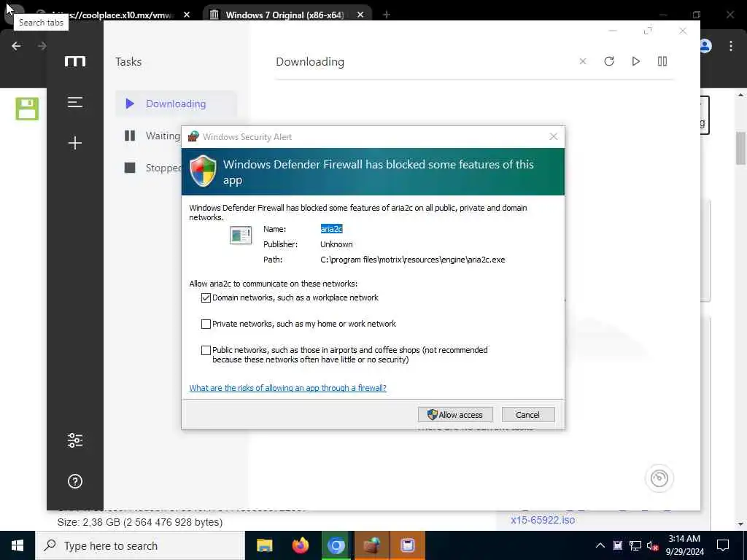This screenshot has width=747, height=560.
Task: Click the muted volume tray icon
Action: pos(653,545)
